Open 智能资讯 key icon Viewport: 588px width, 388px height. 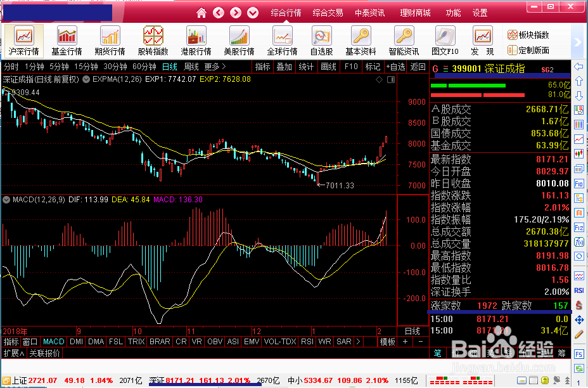click(404, 41)
